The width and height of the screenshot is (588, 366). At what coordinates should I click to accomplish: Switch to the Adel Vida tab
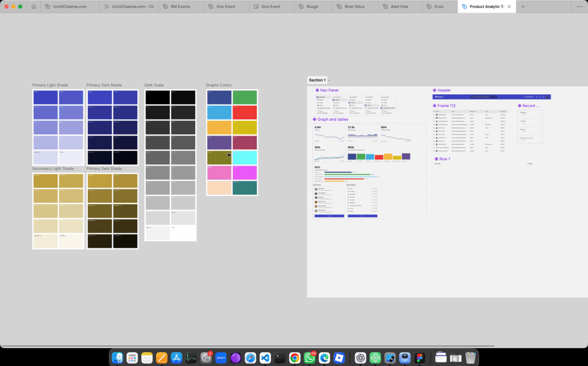coord(400,6)
